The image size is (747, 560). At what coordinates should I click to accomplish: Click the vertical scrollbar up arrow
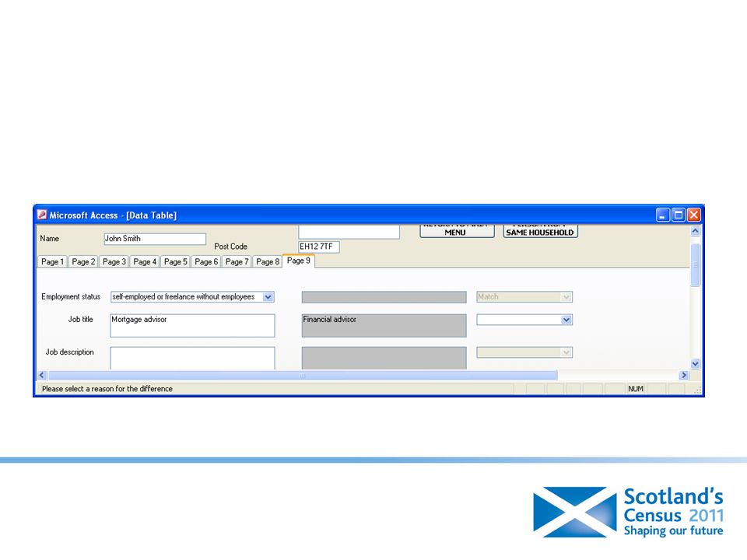pyautogui.click(x=695, y=231)
